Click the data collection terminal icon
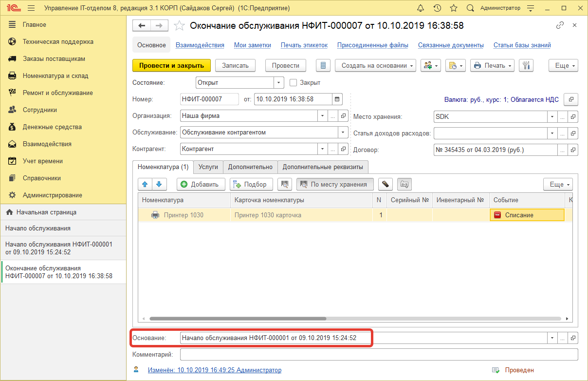Screen dimensions: 588x381 [x=386, y=184]
